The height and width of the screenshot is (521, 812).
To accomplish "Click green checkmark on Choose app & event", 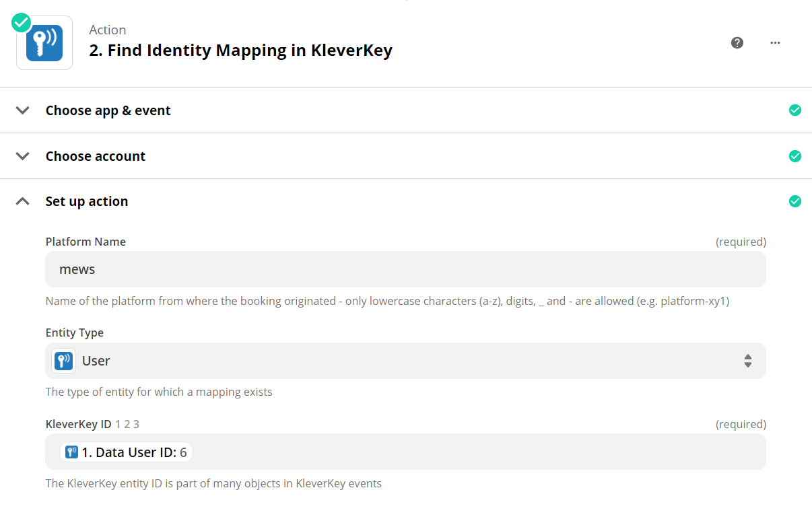I will point(795,110).
